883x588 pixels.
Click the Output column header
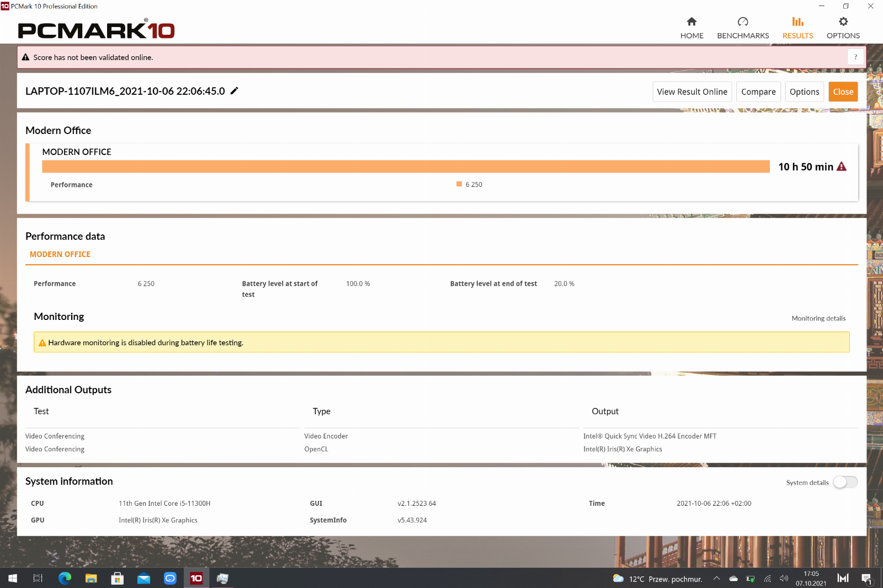coord(605,411)
